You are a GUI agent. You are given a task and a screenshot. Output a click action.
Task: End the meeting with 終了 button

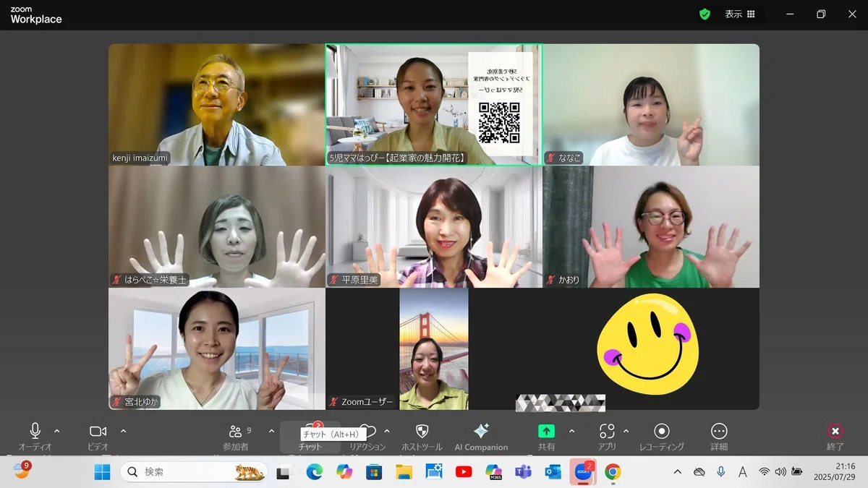(835, 437)
